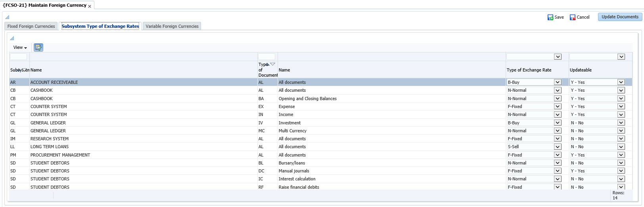
Task: Switch to Fixed Foreign Currencies tab
Action: (31, 26)
